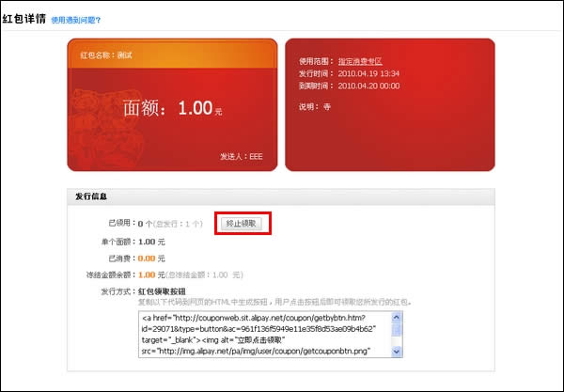Click the 单个面额 1.00 元 value
Image resolution: width=564 pixels, height=392 pixels.
point(151,242)
